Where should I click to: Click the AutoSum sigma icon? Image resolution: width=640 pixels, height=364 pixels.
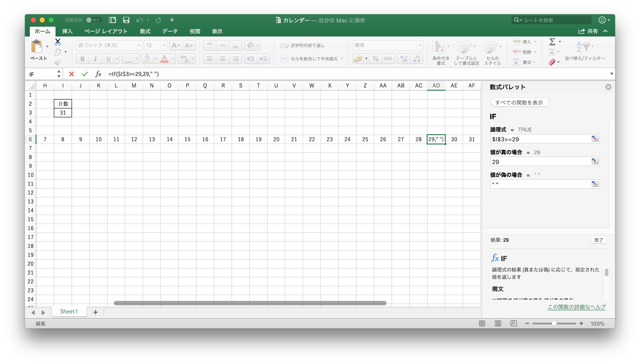point(552,42)
